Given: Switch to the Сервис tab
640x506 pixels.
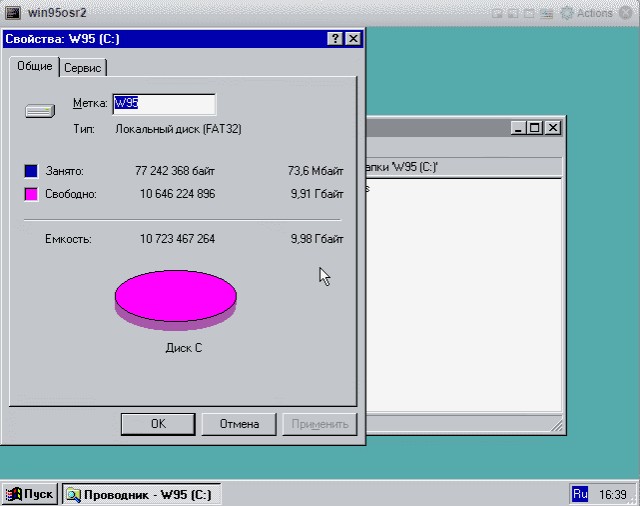Looking at the screenshot, I should (x=83, y=68).
